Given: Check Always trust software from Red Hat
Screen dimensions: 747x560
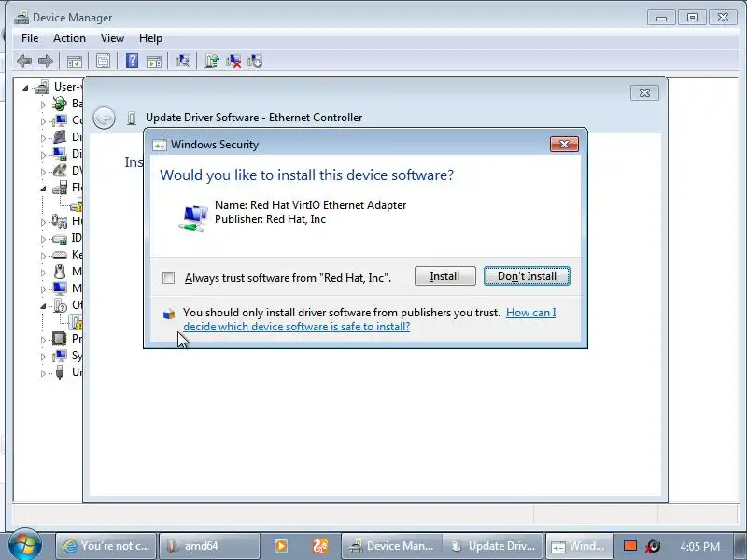Looking at the screenshot, I should tap(169, 277).
